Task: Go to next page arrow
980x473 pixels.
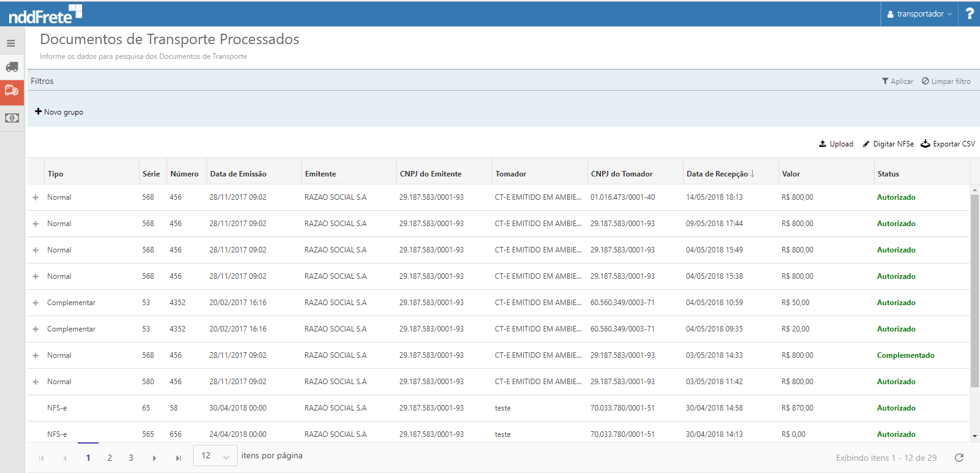Action: click(154, 458)
